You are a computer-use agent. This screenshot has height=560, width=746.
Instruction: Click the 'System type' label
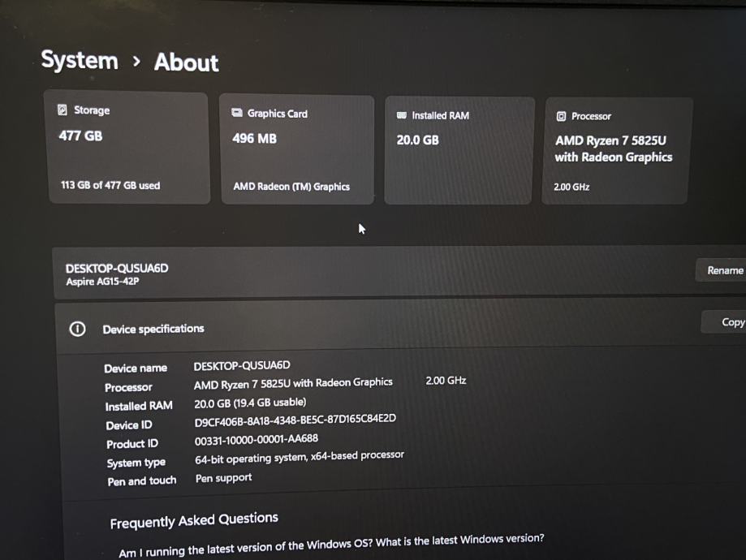pyautogui.click(x=136, y=463)
